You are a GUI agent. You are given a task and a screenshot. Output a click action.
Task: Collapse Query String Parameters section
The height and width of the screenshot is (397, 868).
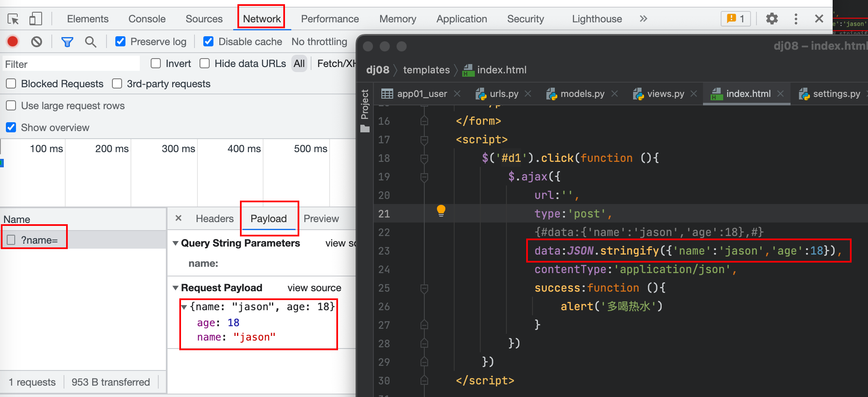pos(176,243)
